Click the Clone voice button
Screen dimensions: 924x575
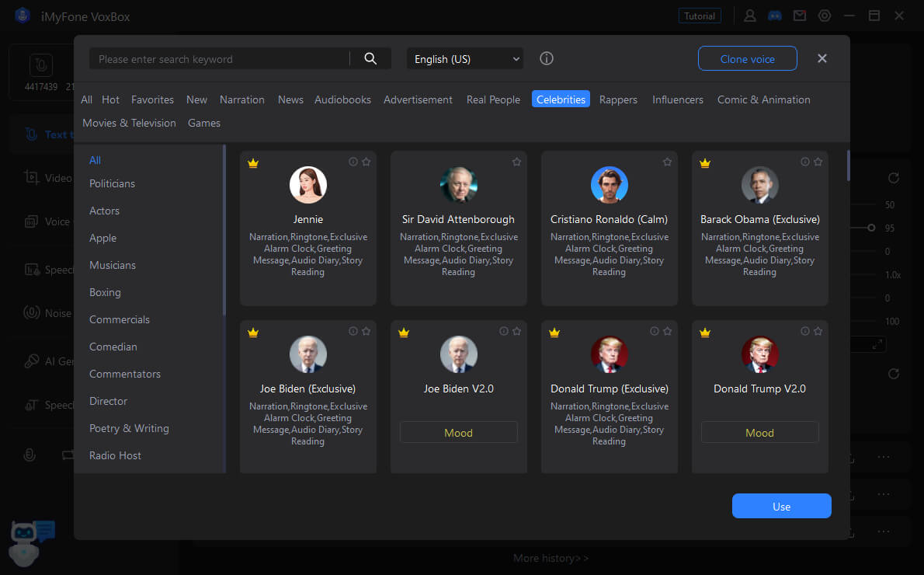(x=747, y=59)
